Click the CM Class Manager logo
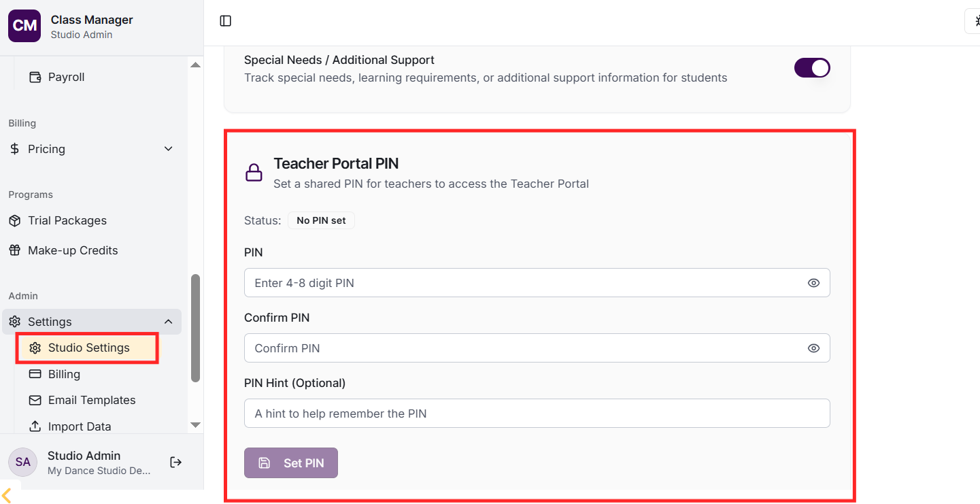This screenshot has height=504, width=980. coord(25,26)
